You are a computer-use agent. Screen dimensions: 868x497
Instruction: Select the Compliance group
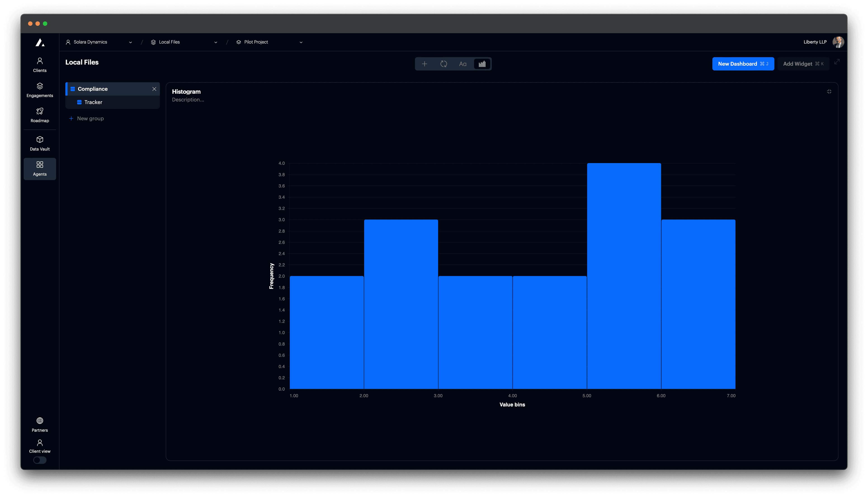click(92, 89)
